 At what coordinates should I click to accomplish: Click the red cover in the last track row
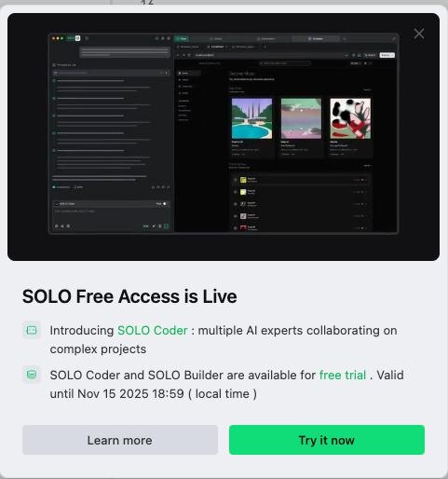[243, 228]
